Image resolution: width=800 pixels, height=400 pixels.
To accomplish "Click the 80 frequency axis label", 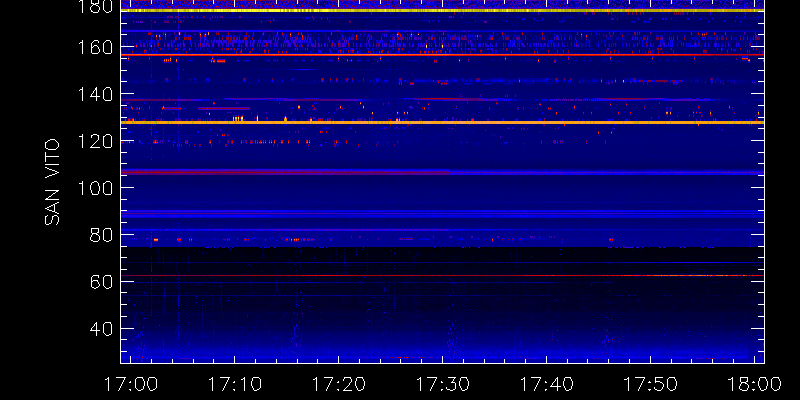I will coord(101,235).
